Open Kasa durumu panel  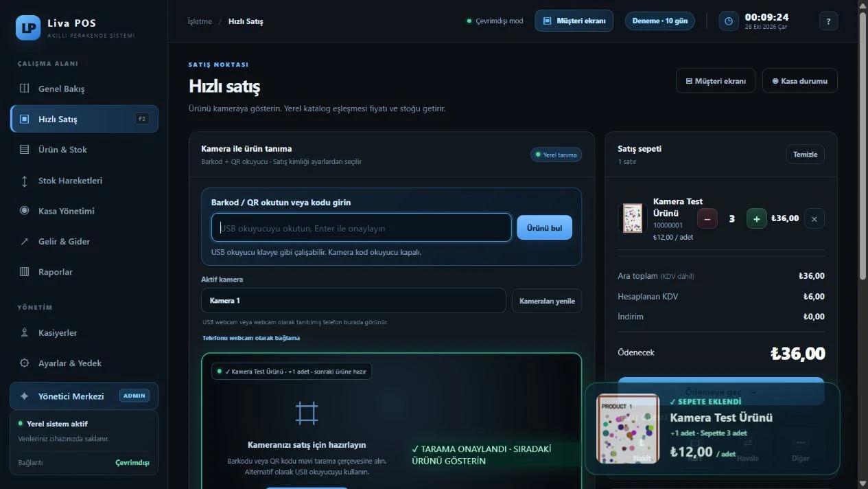(x=800, y=80)
